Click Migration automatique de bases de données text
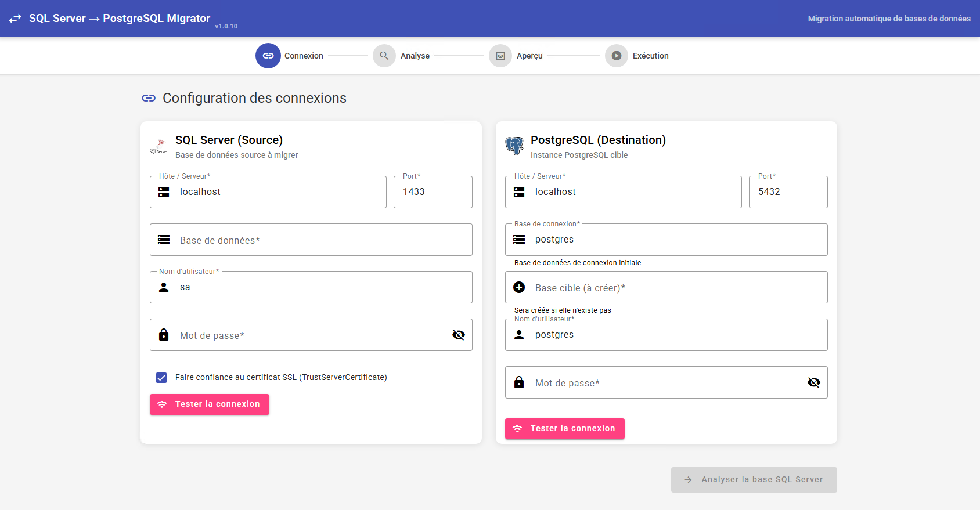 (x=889, y=19)
